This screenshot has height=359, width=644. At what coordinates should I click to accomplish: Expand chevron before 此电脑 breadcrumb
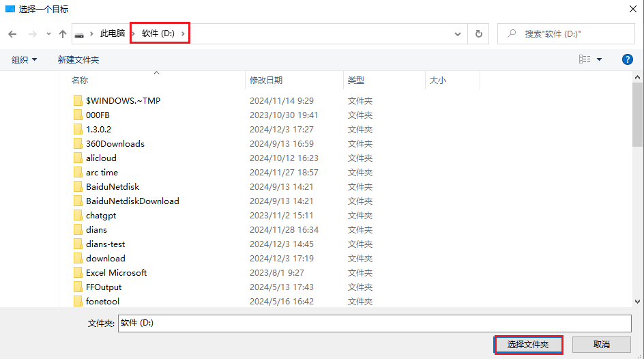pyautogui.click(x=91, y=33)
